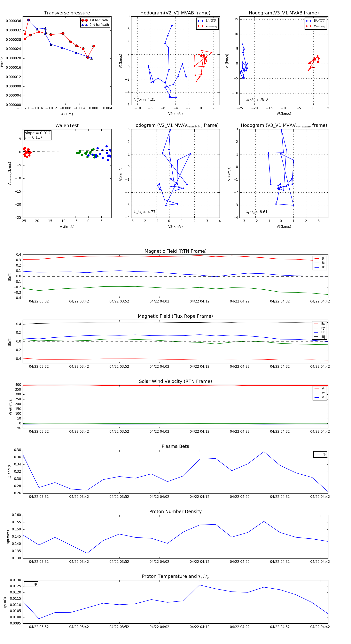Click the "Tp(10^6K)" y-axis label
The width and height of the screenshot is (351, 644).
[x=5, y=602]
